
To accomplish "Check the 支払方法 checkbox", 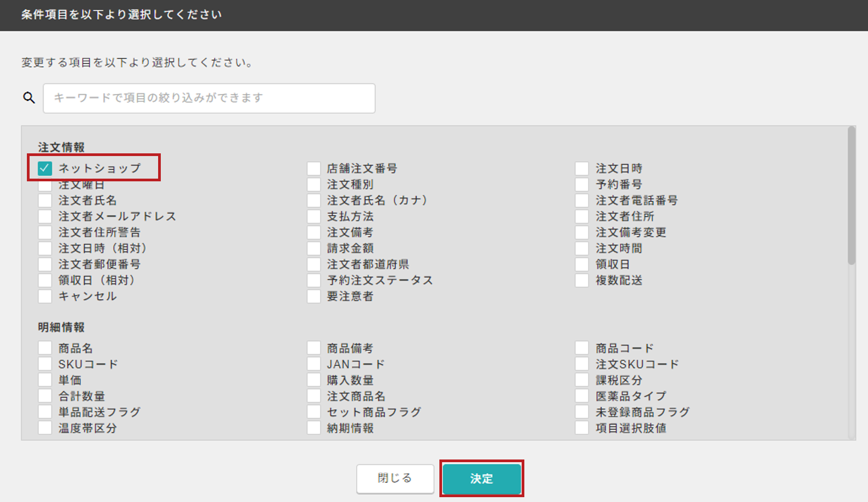I will [314, 216].
